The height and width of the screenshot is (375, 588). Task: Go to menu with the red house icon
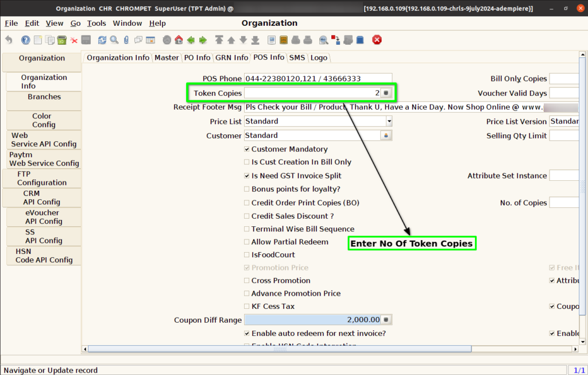click(x=179, y=40)
